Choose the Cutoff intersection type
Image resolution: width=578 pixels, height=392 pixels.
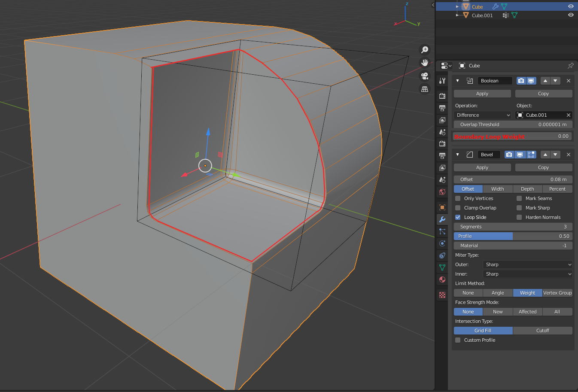tap(543, 331)
